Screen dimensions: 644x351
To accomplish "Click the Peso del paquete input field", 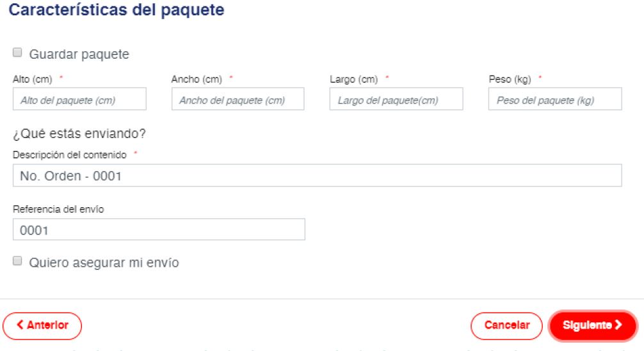I will click(x=554, y=100).
